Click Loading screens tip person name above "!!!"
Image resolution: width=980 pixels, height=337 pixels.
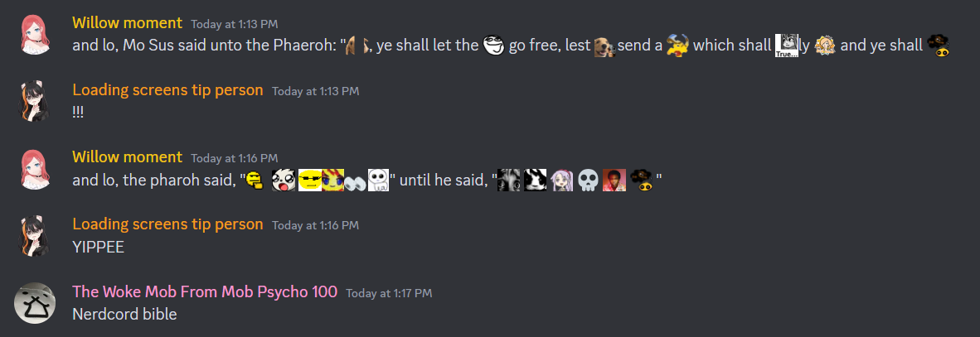[x=167, y=90]
